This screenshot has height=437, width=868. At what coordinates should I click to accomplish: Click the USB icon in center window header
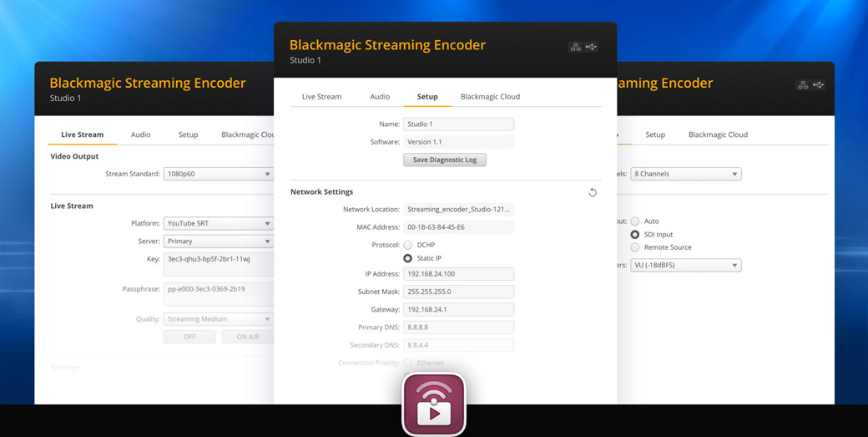point(591,47)
